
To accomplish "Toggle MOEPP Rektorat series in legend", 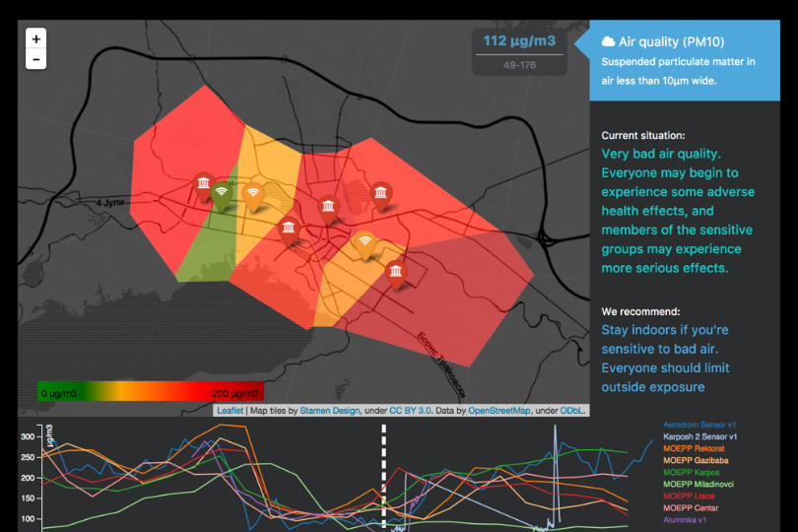I will click(x=695, y=448).
